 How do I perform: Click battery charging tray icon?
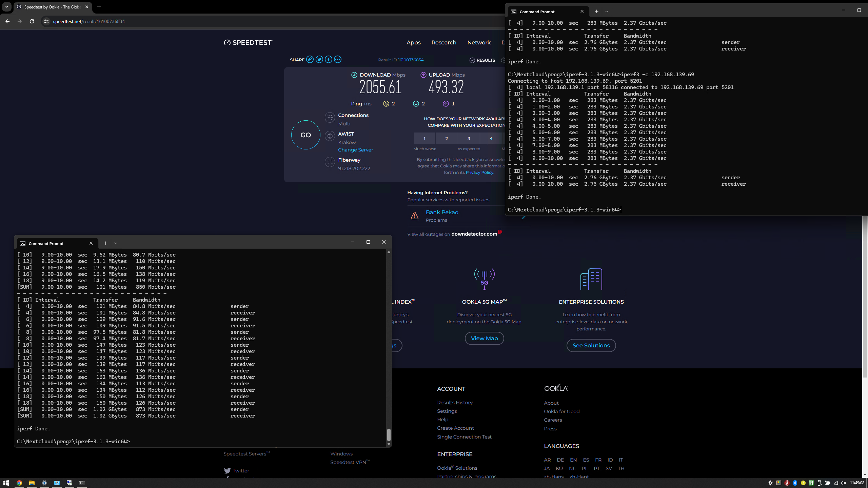[828, 483]
